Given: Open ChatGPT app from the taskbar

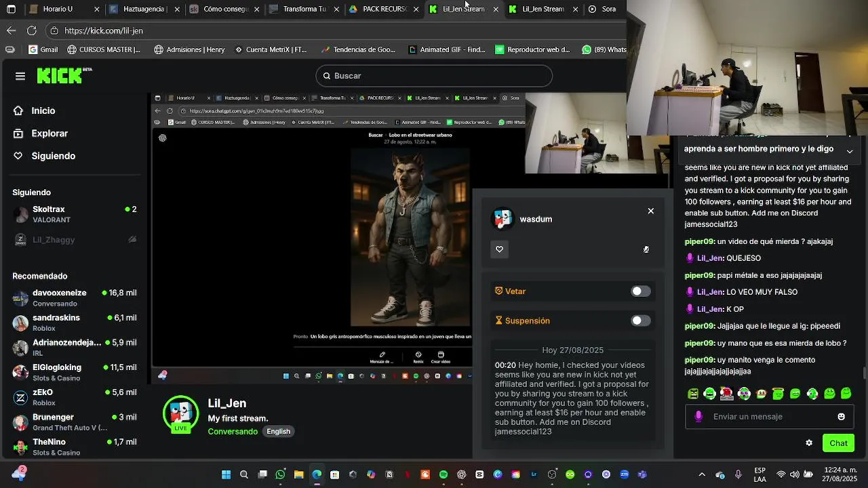Looking at the screenshot, I should [461, 474].
